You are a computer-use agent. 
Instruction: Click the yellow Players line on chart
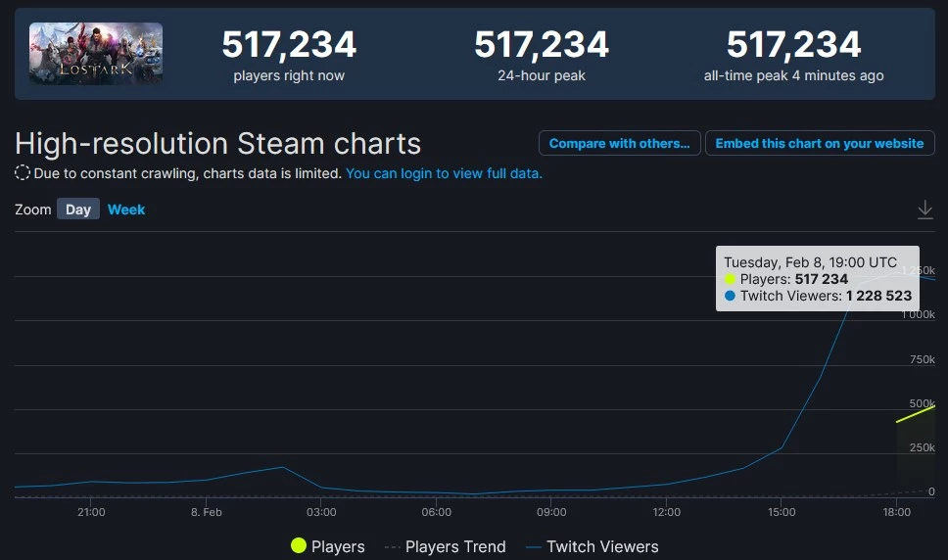(916, 414)
